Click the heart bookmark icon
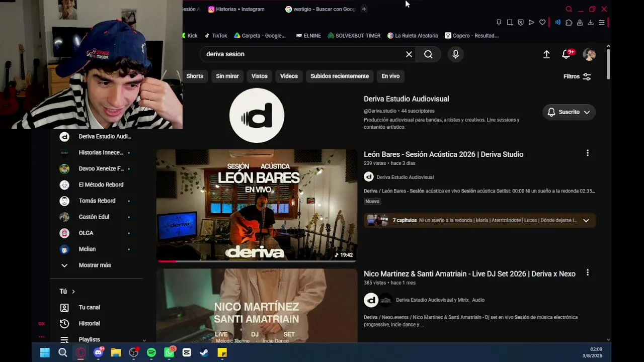Image resolution: width=644 pixels, height=362 pixels. click(x=542, y=23)
